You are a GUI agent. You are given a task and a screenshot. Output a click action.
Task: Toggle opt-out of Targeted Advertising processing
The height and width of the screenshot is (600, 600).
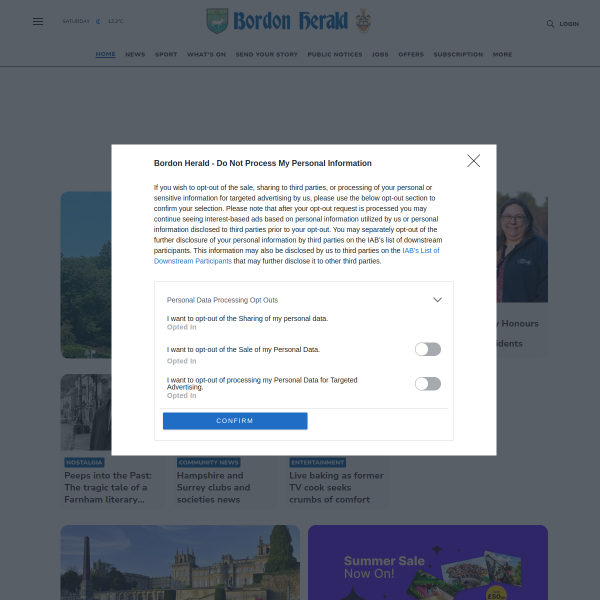(428, 384)
